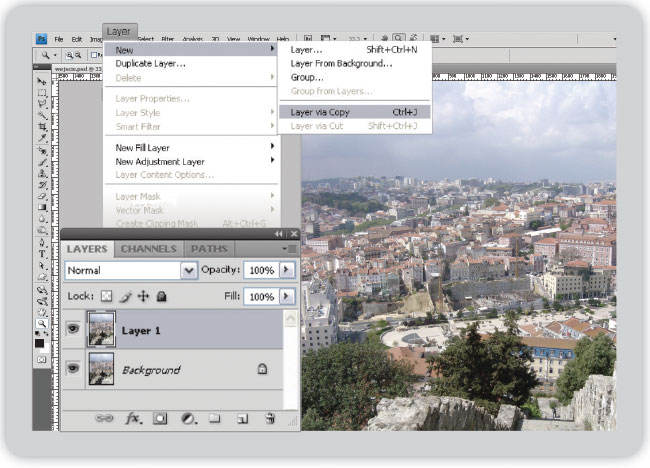Open the adjustment layer icon menu
Viewport: 650px width, 468px height.
(x=187, y=418)
